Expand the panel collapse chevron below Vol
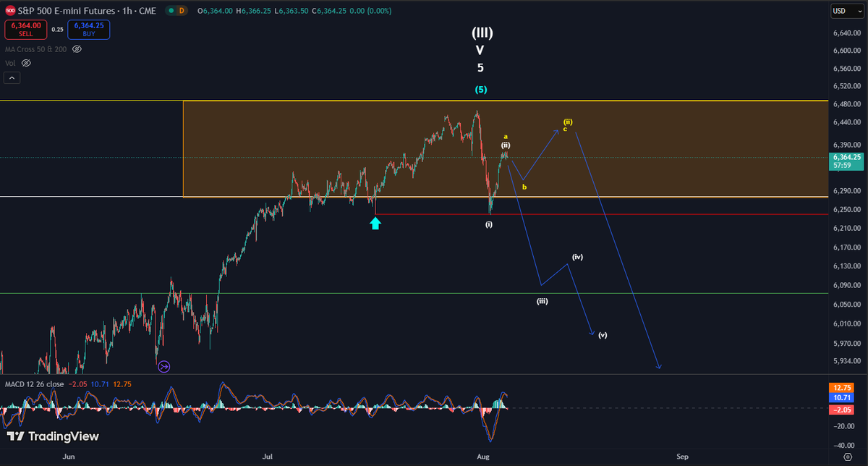 [12, 77]
